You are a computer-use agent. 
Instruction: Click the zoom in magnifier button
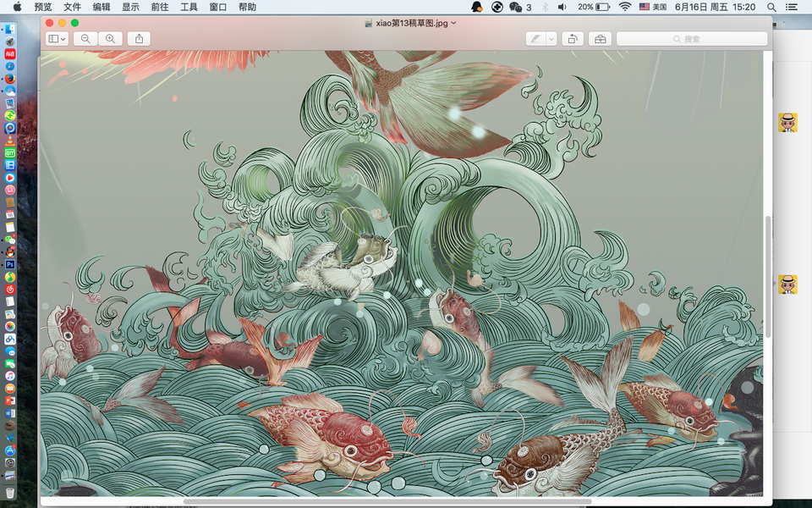pos(110,39)
